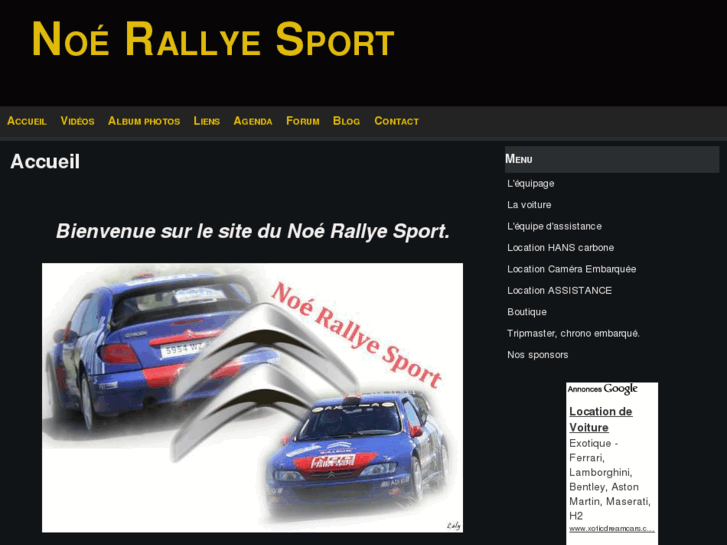Click the Menu sidebar header
The width and height of the screenshot is (727, 545).
pyautogui.click(x=612, y=159)
